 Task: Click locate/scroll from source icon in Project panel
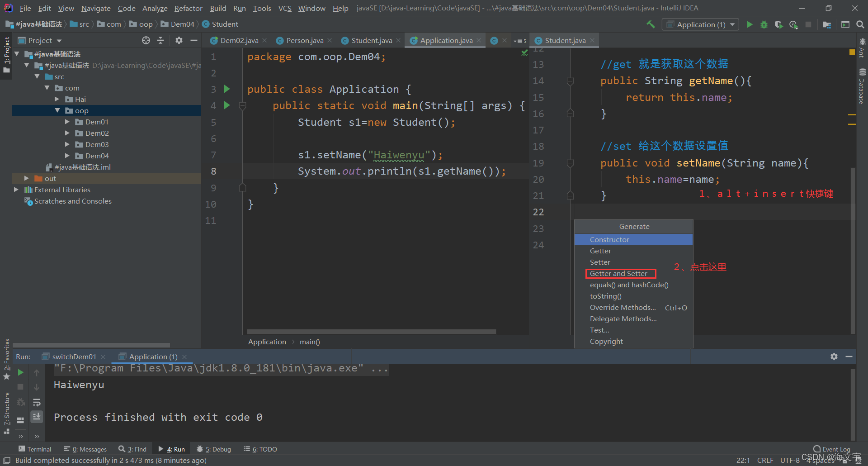point(146,40)
